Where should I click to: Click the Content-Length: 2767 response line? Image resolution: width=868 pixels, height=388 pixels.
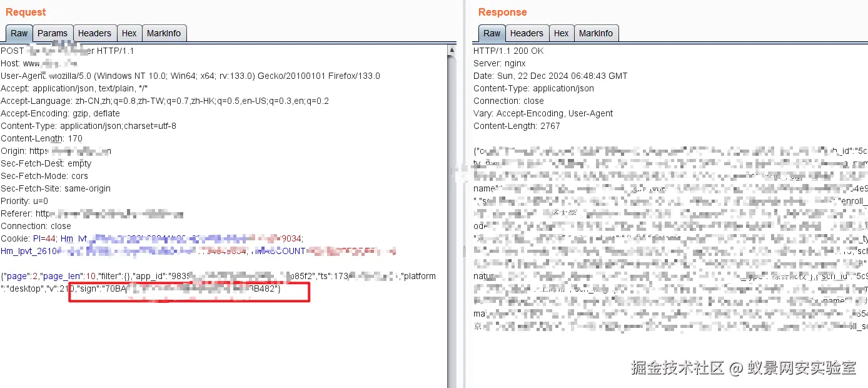517,126
